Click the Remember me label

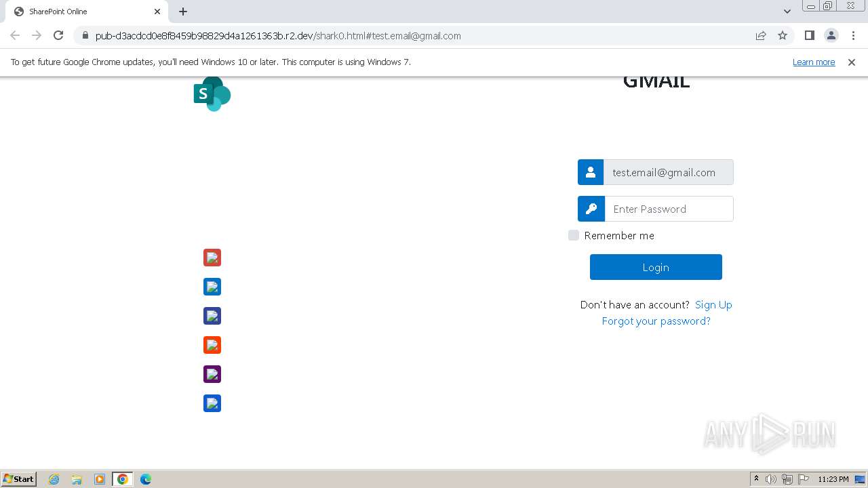(x=619, y=236)
